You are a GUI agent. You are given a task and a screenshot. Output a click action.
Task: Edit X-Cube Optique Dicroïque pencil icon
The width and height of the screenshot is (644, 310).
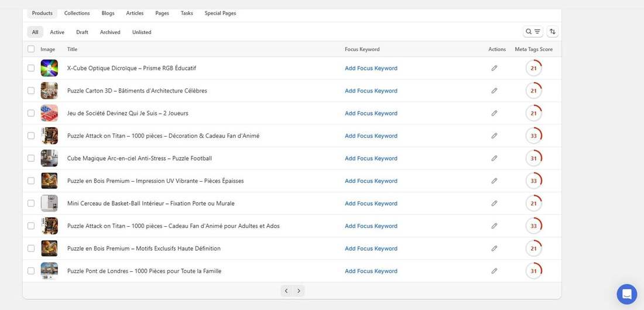click(494, 68)
